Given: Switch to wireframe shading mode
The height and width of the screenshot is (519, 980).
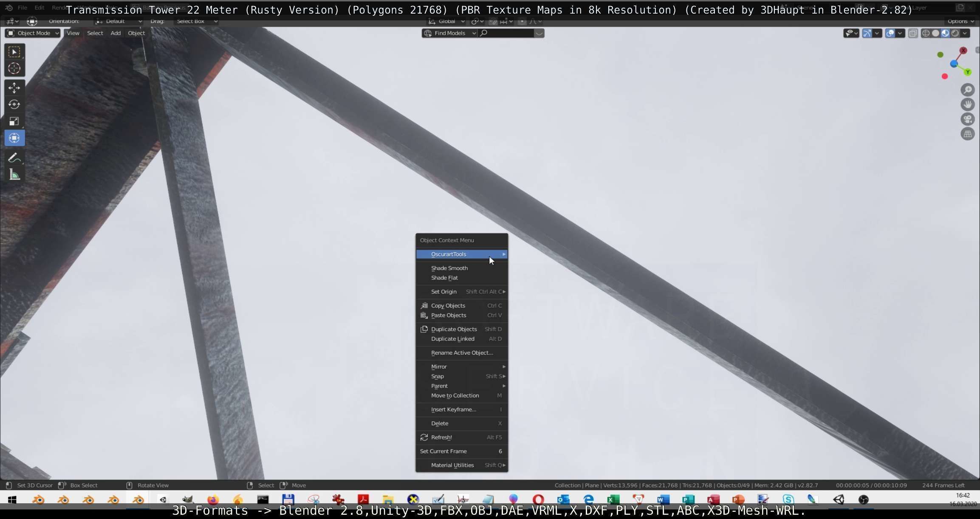Looking at the screenshot, I should pyautogui.click(x=926, y=33).
